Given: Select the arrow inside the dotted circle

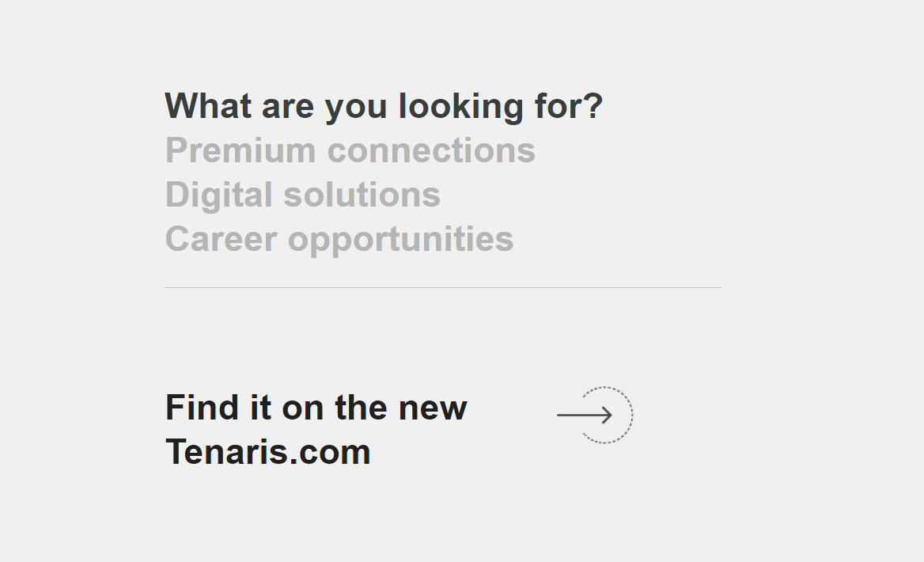Looking at the screenshot, I should tap(596, 414).
